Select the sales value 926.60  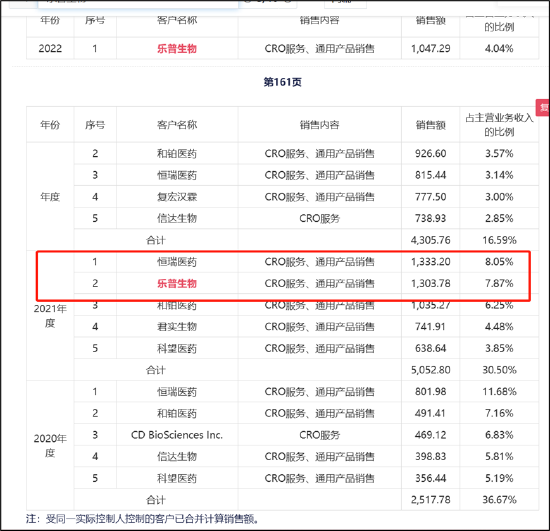click(431, 154)
